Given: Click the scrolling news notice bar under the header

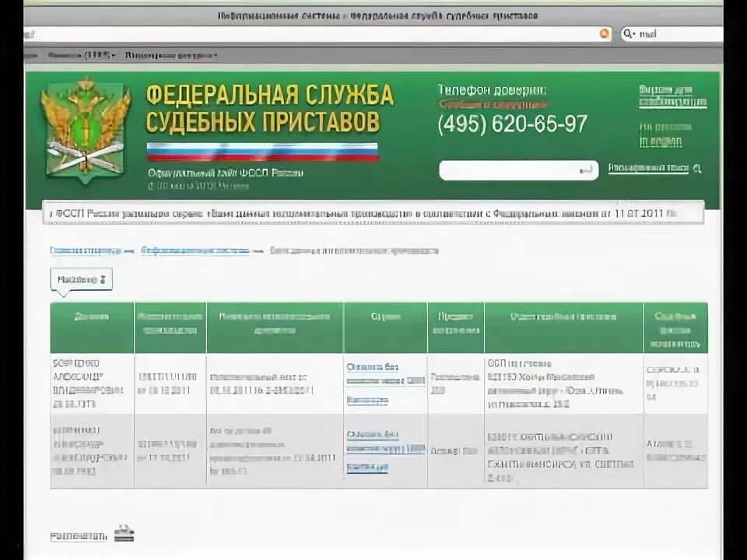Looking at the screenshot, I should coord(373,212).
